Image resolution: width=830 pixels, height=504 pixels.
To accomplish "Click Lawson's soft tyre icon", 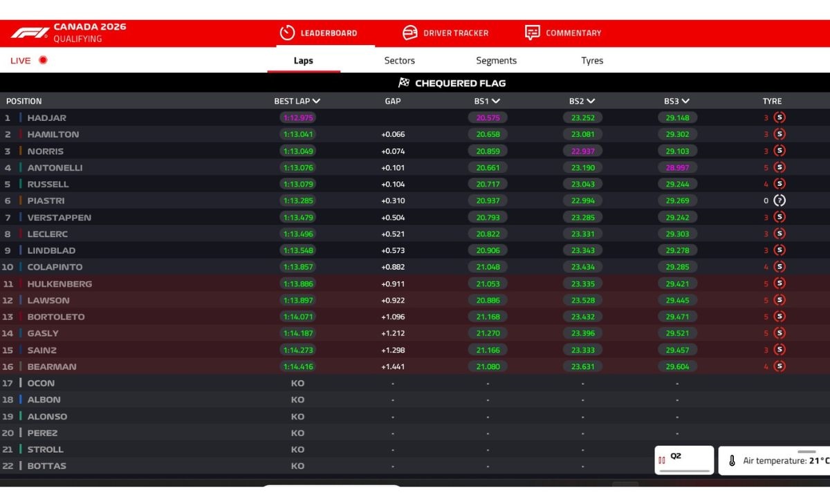I will point(780,300).
